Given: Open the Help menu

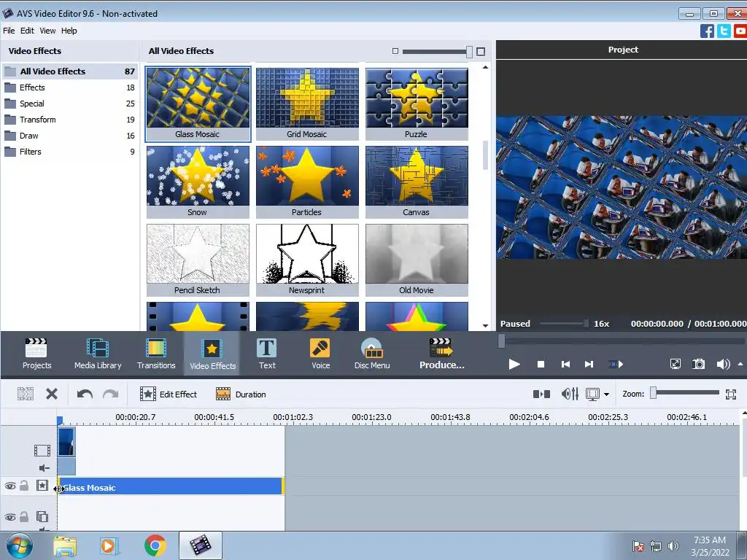Looking at the screenshot, I should [69, 31].
